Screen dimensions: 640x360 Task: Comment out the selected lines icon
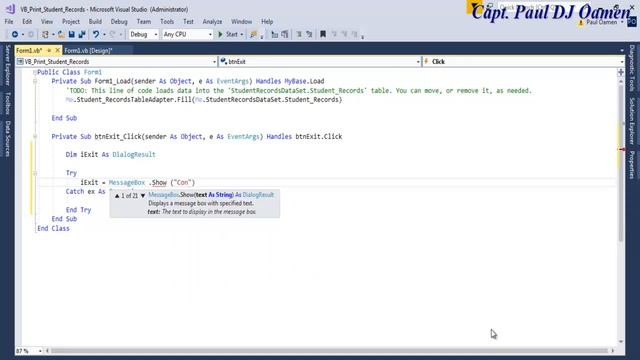pos(299,35)
